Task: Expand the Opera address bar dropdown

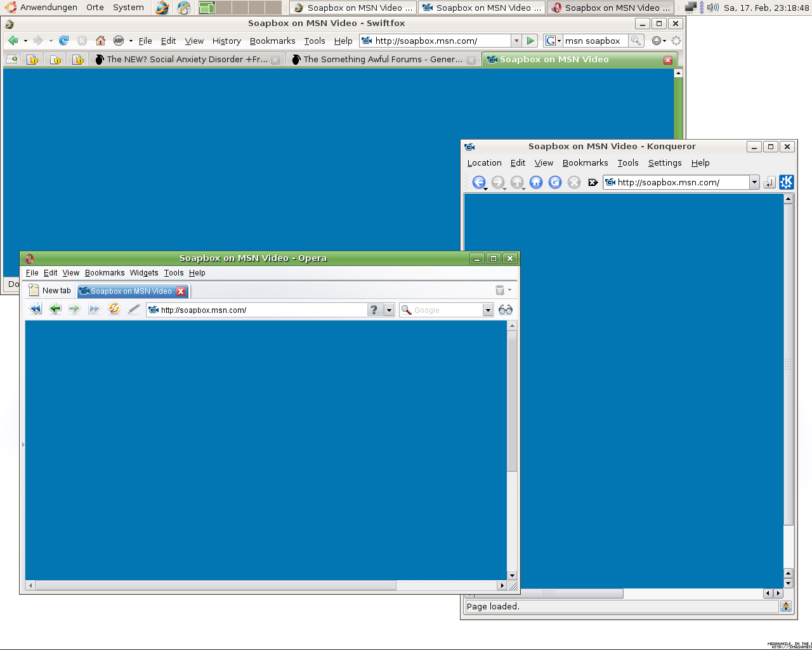Action: (x=389, y=310)
